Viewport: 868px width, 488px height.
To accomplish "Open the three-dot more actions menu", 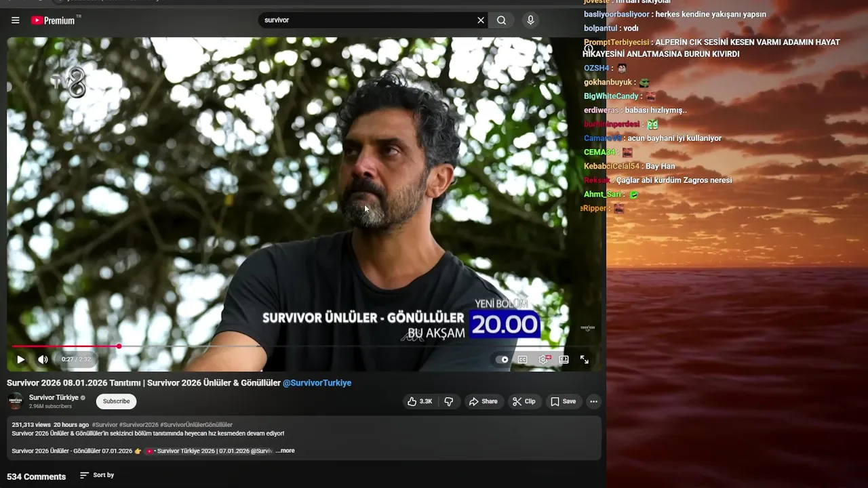I will 593,401.
